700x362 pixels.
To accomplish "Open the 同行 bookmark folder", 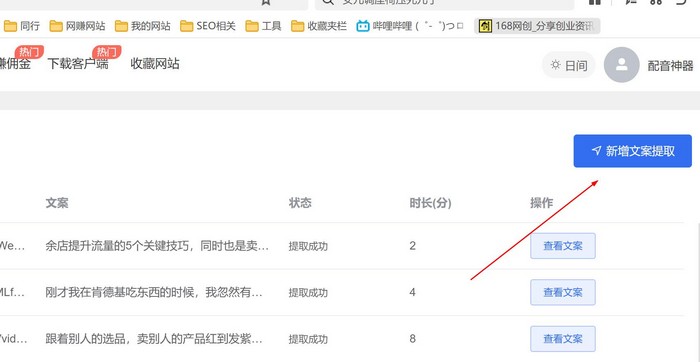I will (x=21, y=26).
